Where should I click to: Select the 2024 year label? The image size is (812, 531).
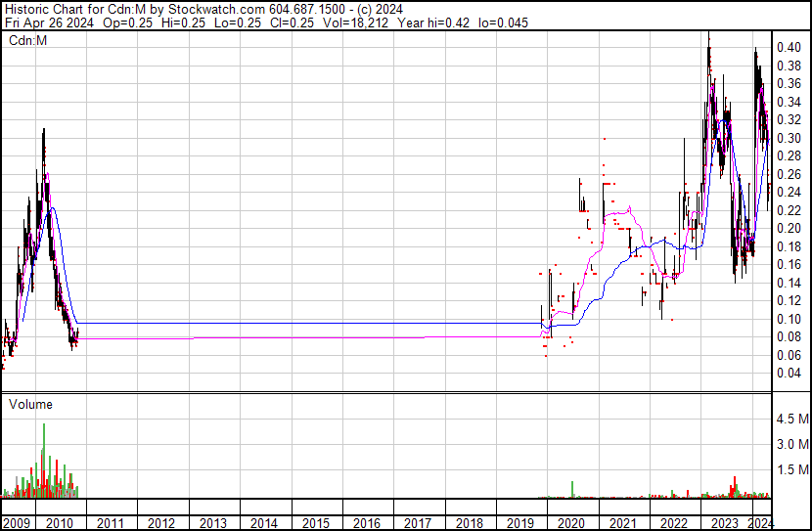759,523
